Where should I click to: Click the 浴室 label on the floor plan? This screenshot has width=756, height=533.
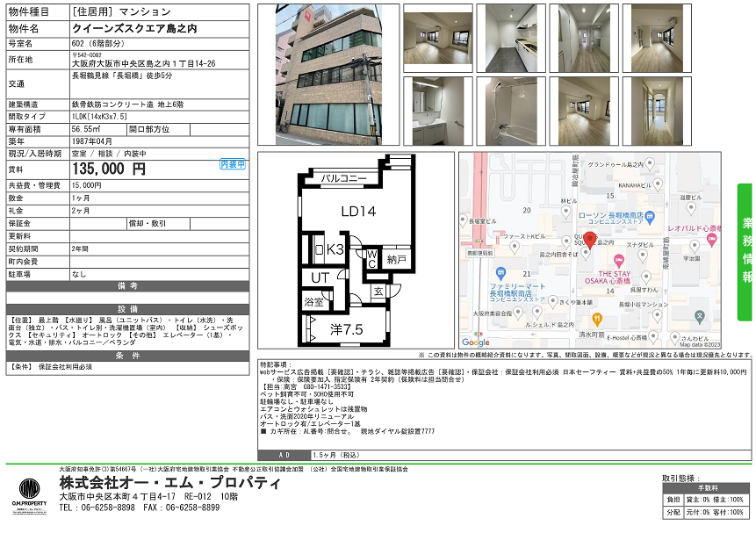click(x=313, y=302)
